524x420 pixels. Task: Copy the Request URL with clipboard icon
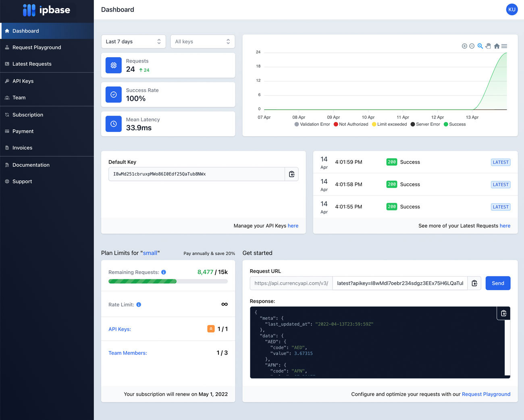pyautogui.click(x=474, y=283)
